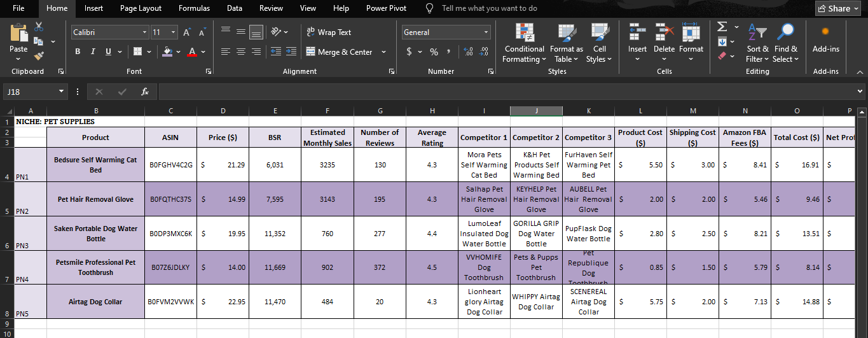The width and height of the screenshot is (868, 338).
Task: Decrease decimal places
Action: click(484, 52)
